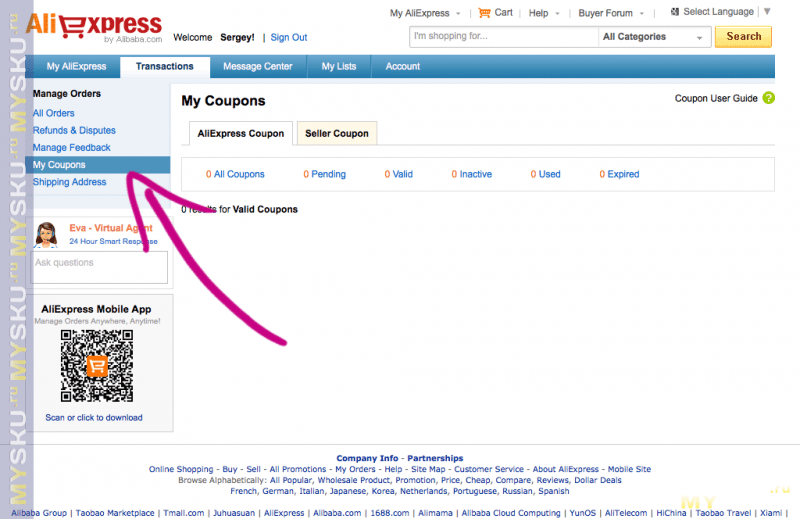Open All Orders in sidebar
The height and width of the screenshot is (519, 800).
click(54, 113)
